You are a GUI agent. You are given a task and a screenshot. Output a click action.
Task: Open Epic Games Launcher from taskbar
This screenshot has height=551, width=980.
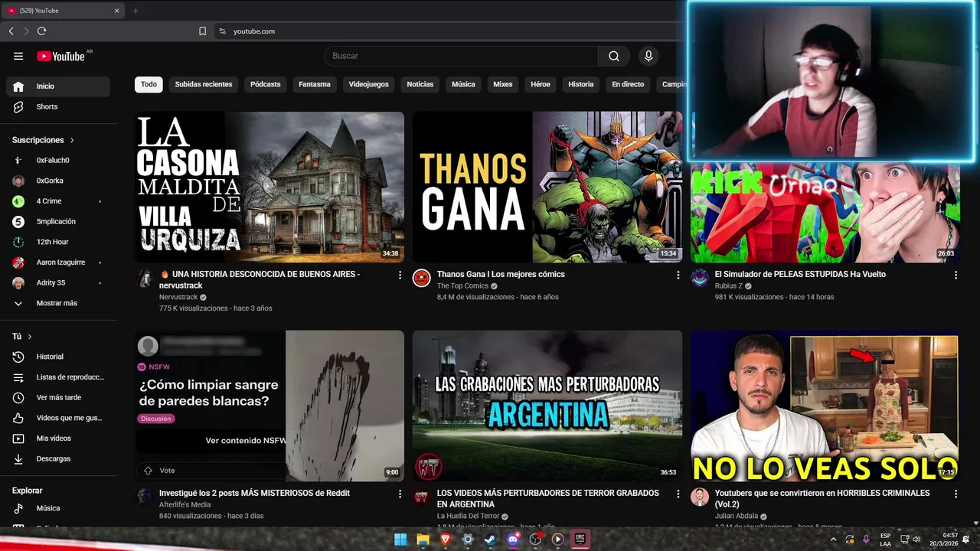tap(580, 540)
